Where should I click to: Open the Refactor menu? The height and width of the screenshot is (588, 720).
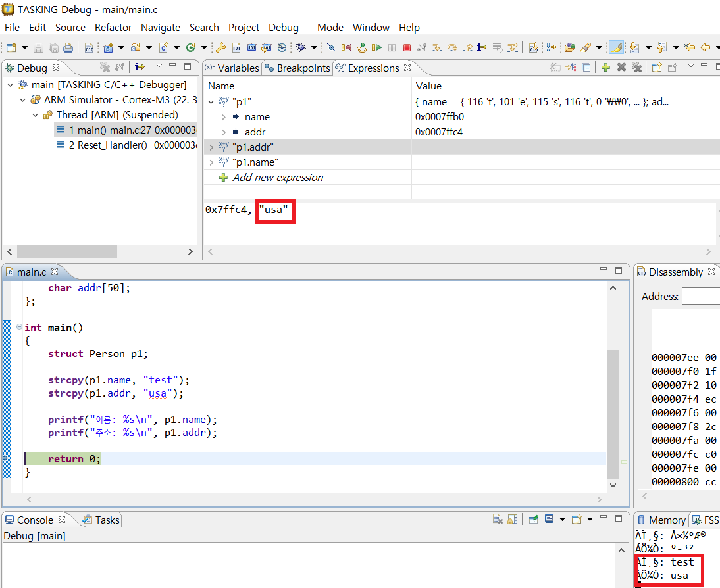[113, 28]
